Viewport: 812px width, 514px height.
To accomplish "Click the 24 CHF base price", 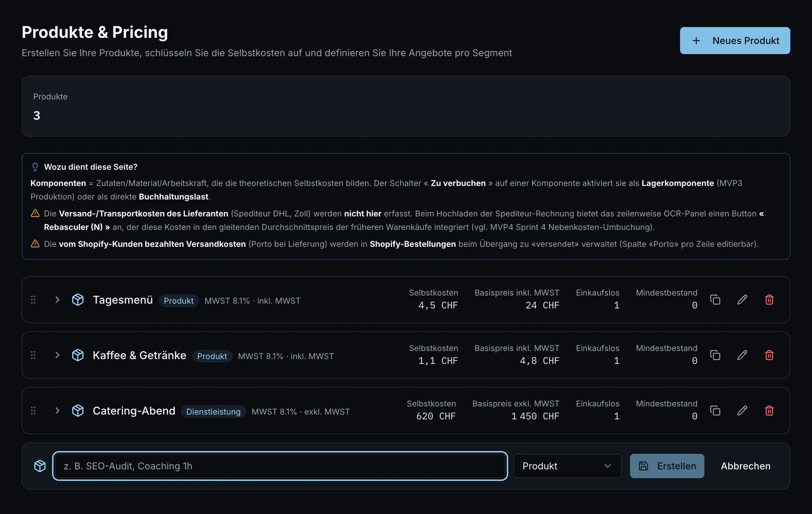I will (542, 305).
